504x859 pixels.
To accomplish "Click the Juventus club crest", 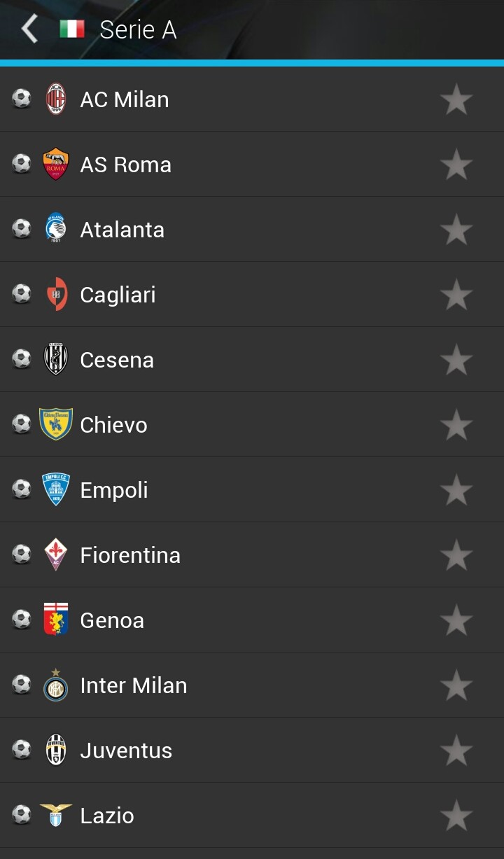I will click(56, 750).
